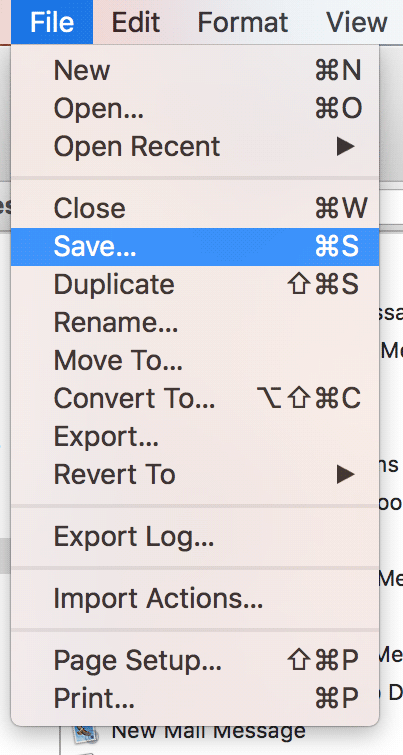This screenshot has height=755, width=403.
Task: Choose Convert To… menu item
Action: [195, 398]
